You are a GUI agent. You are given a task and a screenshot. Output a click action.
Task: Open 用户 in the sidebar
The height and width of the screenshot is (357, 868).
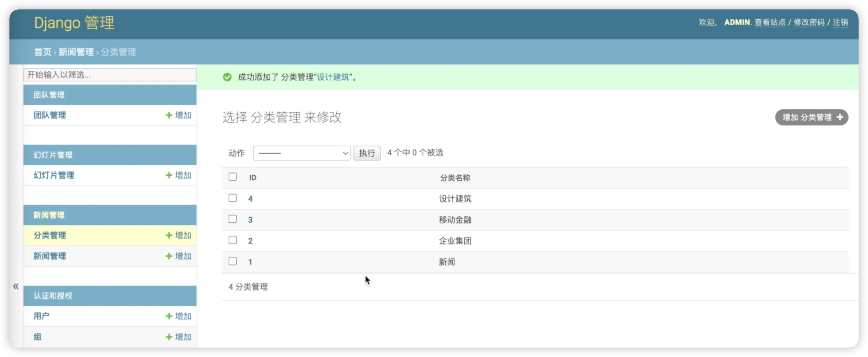point(41,316)
